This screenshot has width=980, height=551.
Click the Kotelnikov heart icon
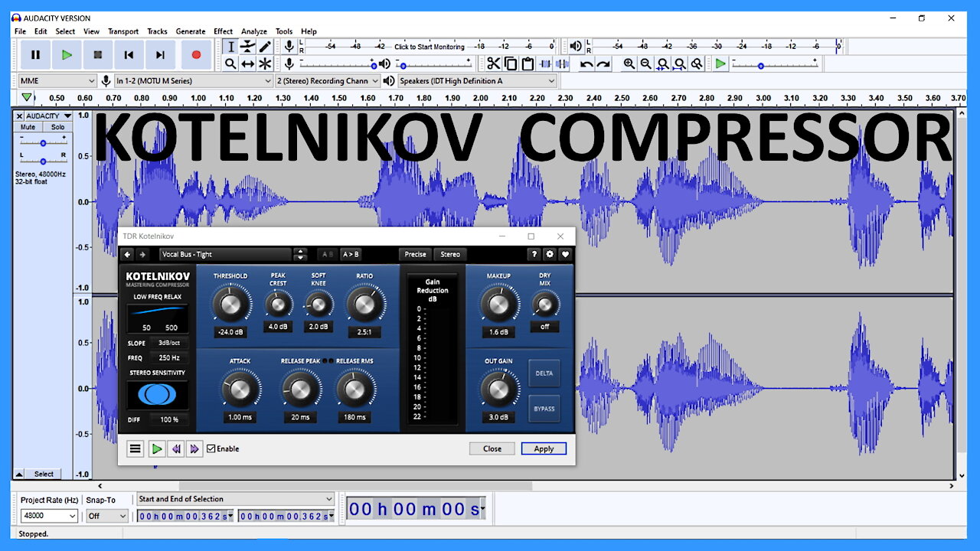pos(565,254)
